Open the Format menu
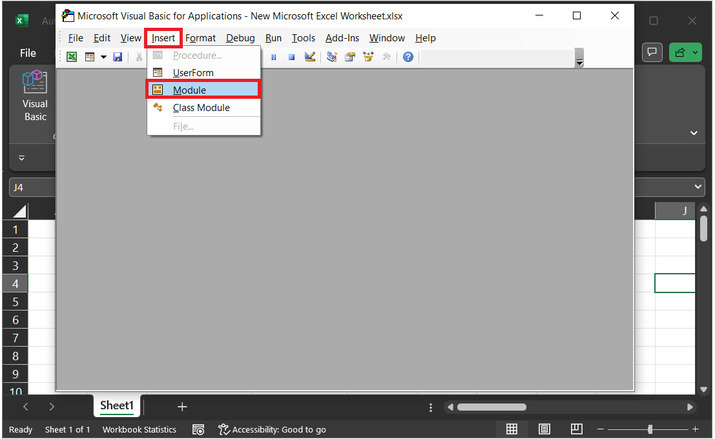The height and width of the screenshot is (439, 715). pyautogui.click(x=200, y=38)
